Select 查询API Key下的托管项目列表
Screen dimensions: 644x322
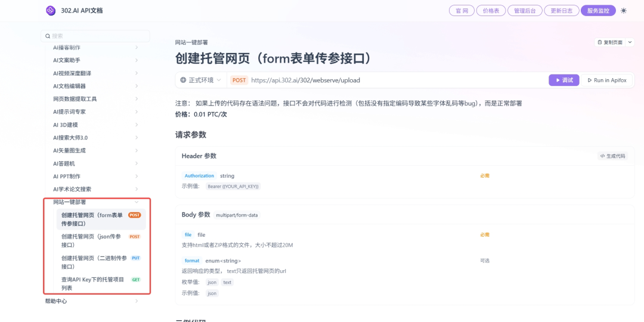click(x=101, y=284)
